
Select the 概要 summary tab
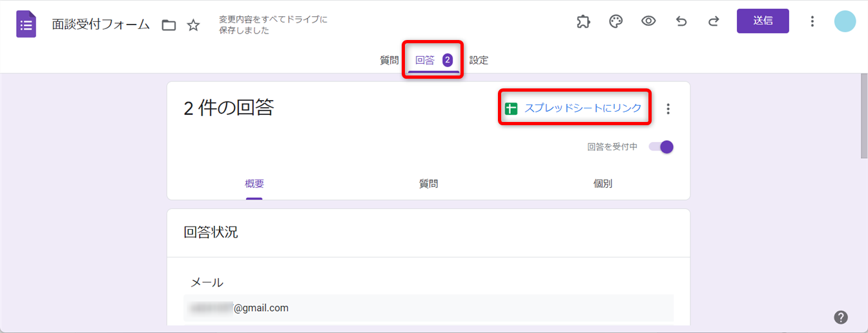pyautogui.click(x=254, y=184)
